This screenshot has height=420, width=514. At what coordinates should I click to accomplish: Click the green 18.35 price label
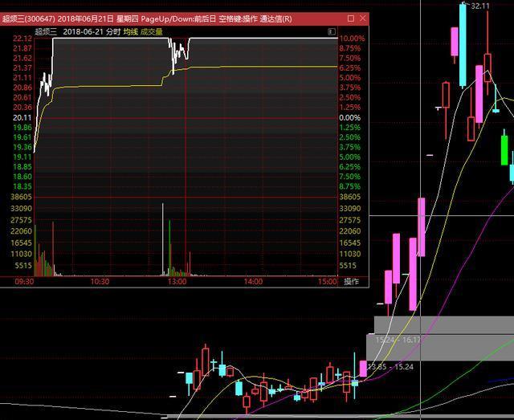pos(22,186)
